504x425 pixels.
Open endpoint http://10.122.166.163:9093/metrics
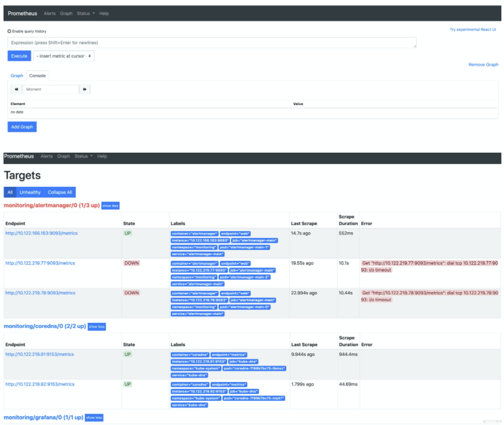coord(41,233)
